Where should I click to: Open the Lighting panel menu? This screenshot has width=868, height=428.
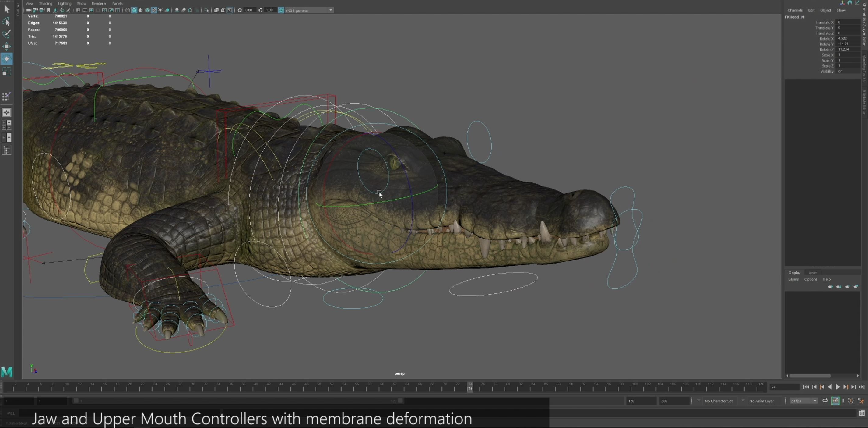64,3
